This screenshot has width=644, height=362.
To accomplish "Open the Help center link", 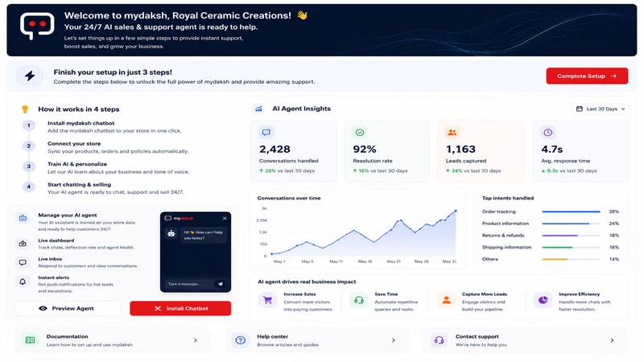I will tap(316, 340).
